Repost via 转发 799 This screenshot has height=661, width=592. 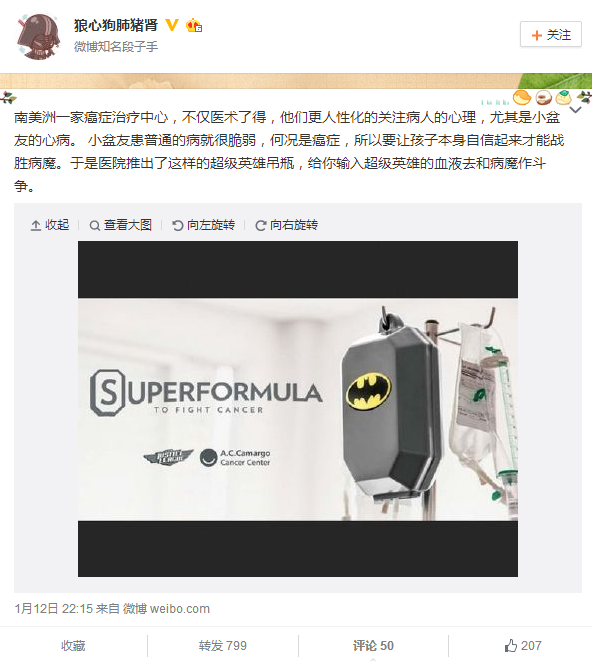click(223, 646)
